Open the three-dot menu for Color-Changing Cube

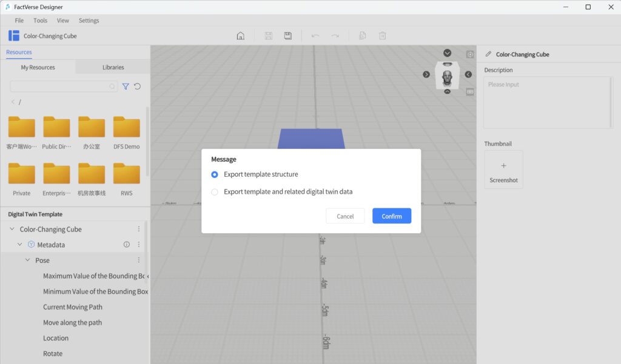coord(138,229)
